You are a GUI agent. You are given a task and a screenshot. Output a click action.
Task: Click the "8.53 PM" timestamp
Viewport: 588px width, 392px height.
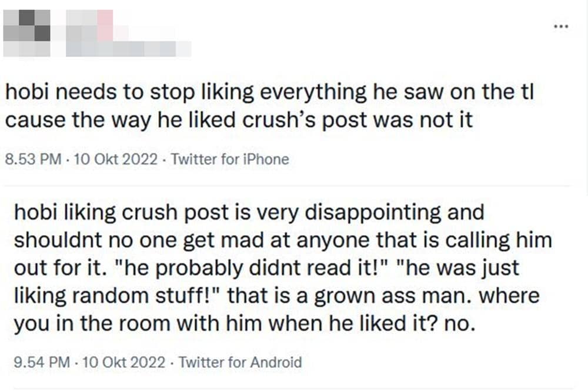32,159
